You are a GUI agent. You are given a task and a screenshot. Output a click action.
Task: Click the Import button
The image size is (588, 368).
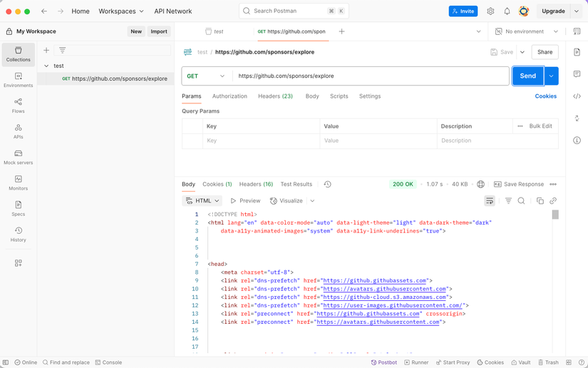coord(159,31)
